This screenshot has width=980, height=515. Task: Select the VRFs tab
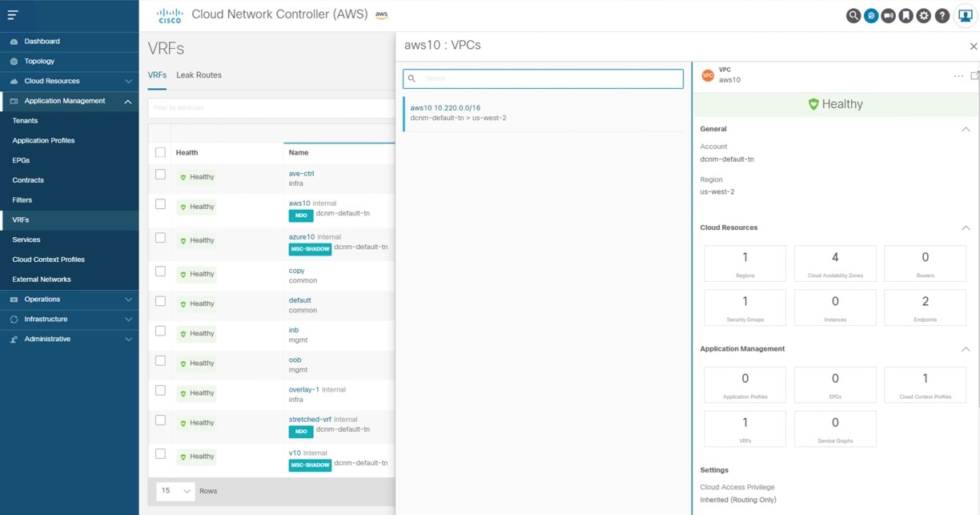click(157, 75)
